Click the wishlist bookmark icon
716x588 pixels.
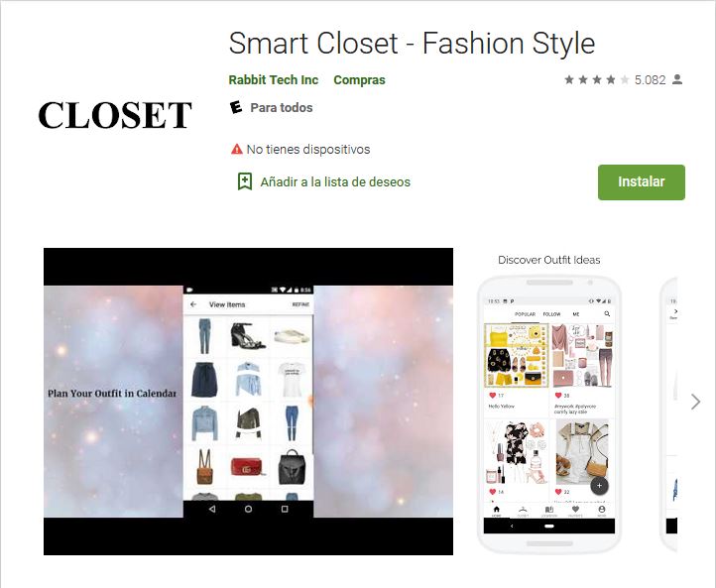(x=245, y=181)
